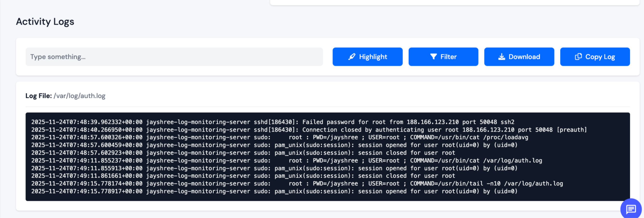The image size is (644, 218).
Task: Click the log entry running cat /proc/loadavg
Action: (279, 137)
